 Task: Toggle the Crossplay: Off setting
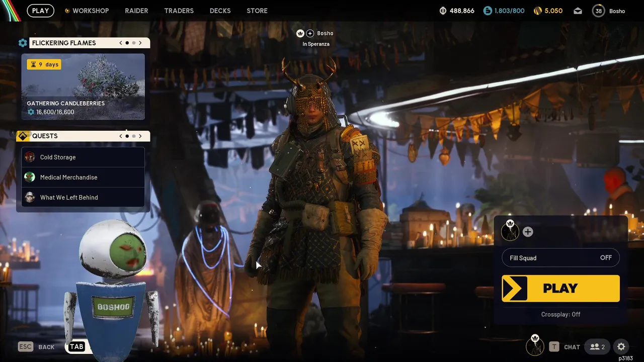point(560,314)
